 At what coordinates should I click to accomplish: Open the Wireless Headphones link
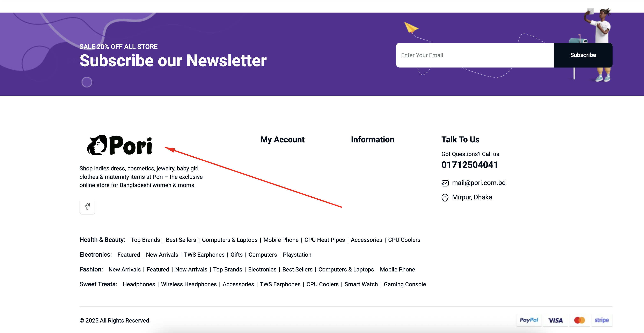(189, 284)
